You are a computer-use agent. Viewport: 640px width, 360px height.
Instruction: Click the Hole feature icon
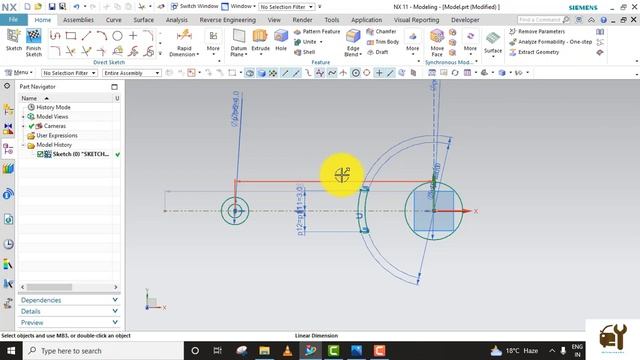pos(281,36)
